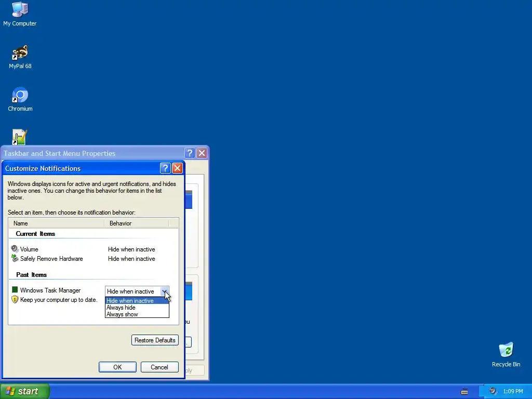Close the Taskbar and Start Menu Properties window
Viewport: 532px width, 399px height.
click(x=202, y=153)
